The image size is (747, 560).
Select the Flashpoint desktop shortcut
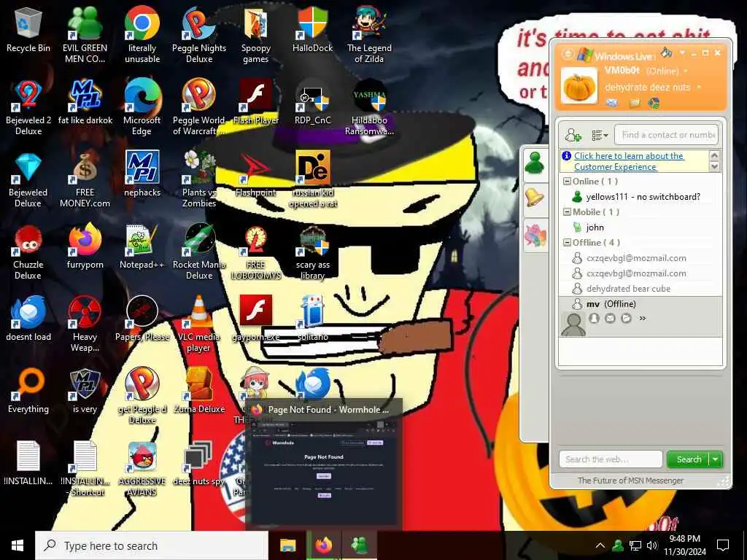pos(256,174)
